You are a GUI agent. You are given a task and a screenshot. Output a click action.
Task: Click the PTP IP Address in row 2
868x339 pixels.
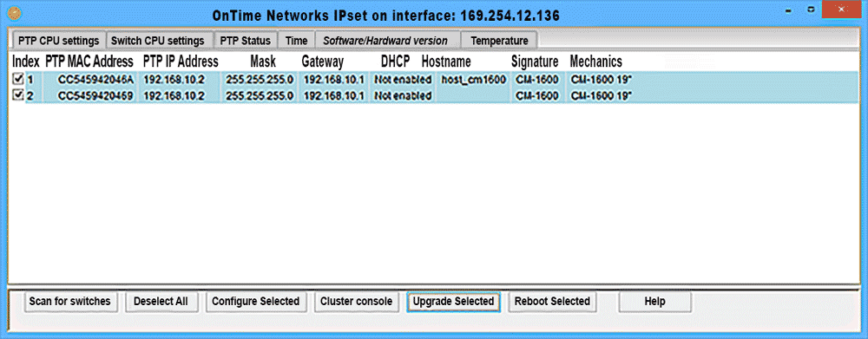174,96
